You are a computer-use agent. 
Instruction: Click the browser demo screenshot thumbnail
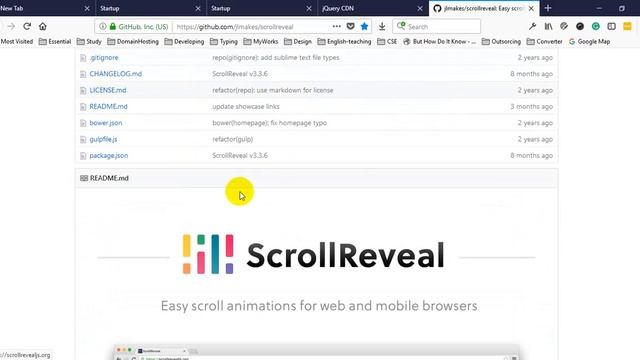pyautogui.click(x=316, y=353)
